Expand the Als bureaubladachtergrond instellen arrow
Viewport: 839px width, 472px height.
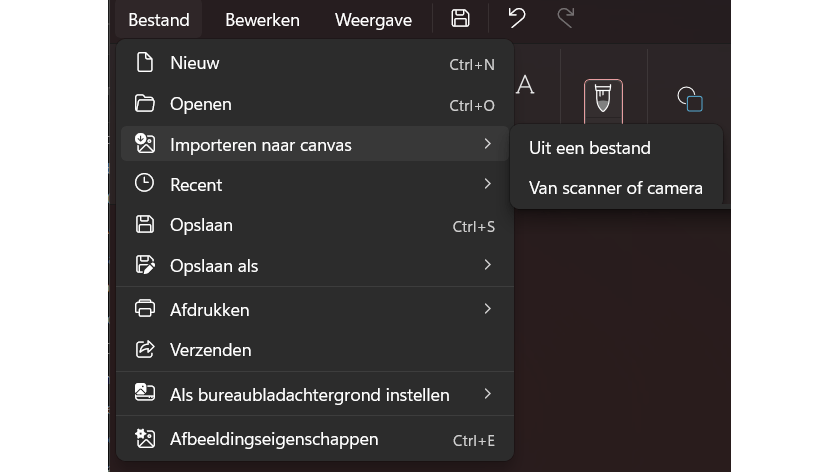487,394
